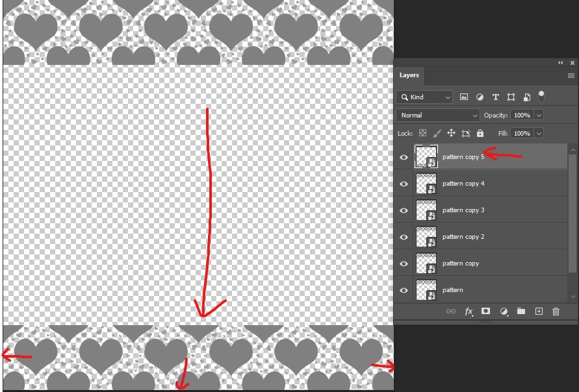This screenshot has height=392, width=579.
Task: Click the pattern copy 4 layer thumbnail
Action: click(426, 184)
